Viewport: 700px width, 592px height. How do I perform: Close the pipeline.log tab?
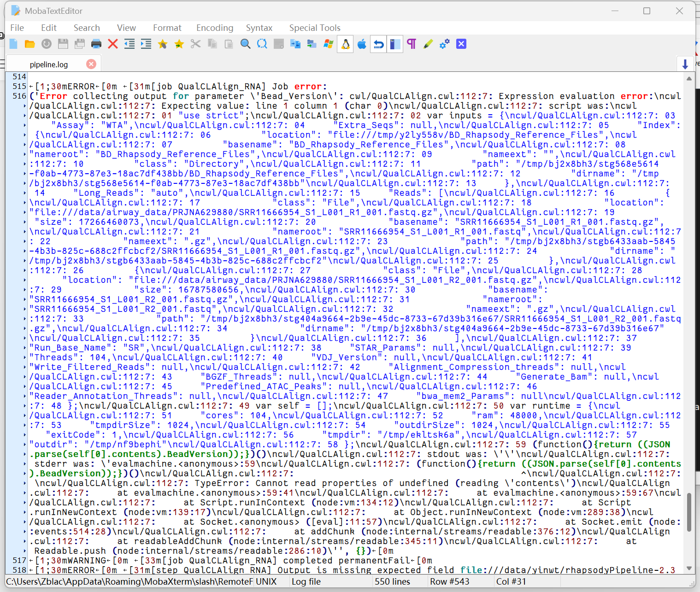[x=91, y=64]
